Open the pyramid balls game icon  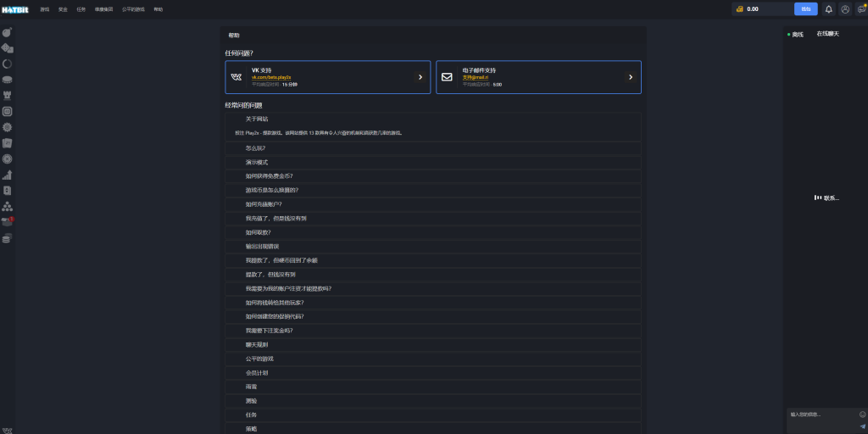point(7,207)
